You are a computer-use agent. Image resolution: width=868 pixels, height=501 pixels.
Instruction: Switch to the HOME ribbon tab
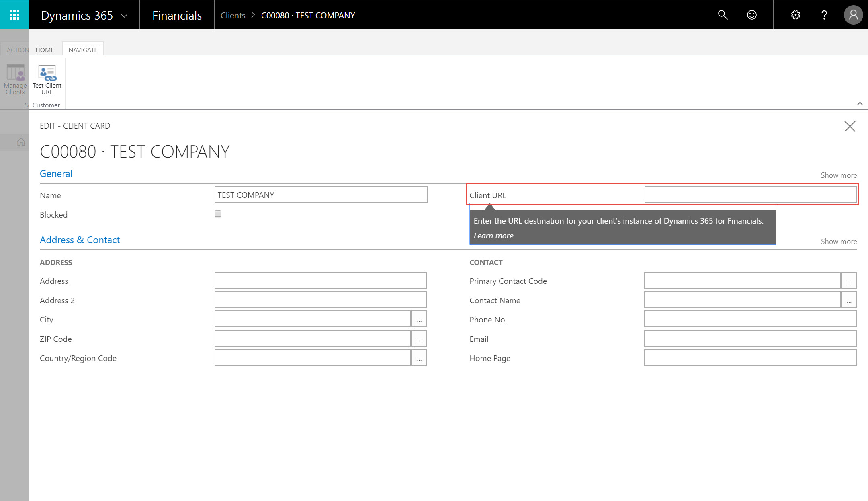(x=45, y=50)
